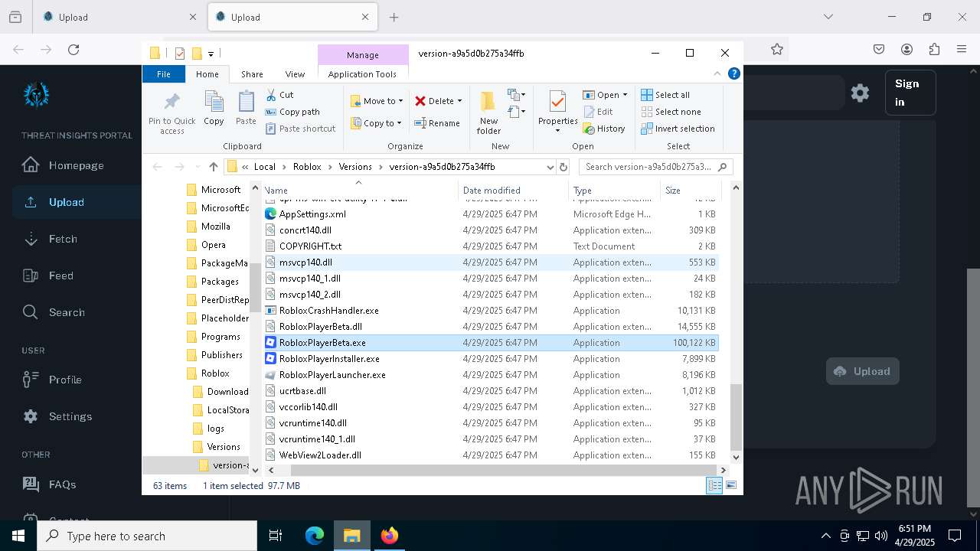Select Publishers folder in navigation tree

tap(221, 355)
